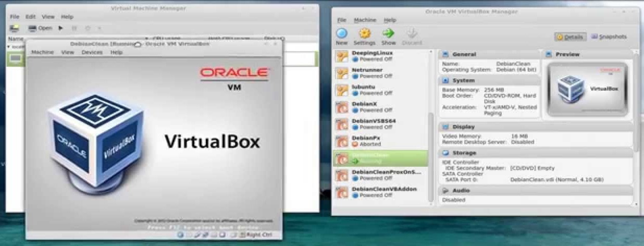Open View menu in Virtual Machine Manager
644x246 pixels.
[x=47, y=17]
